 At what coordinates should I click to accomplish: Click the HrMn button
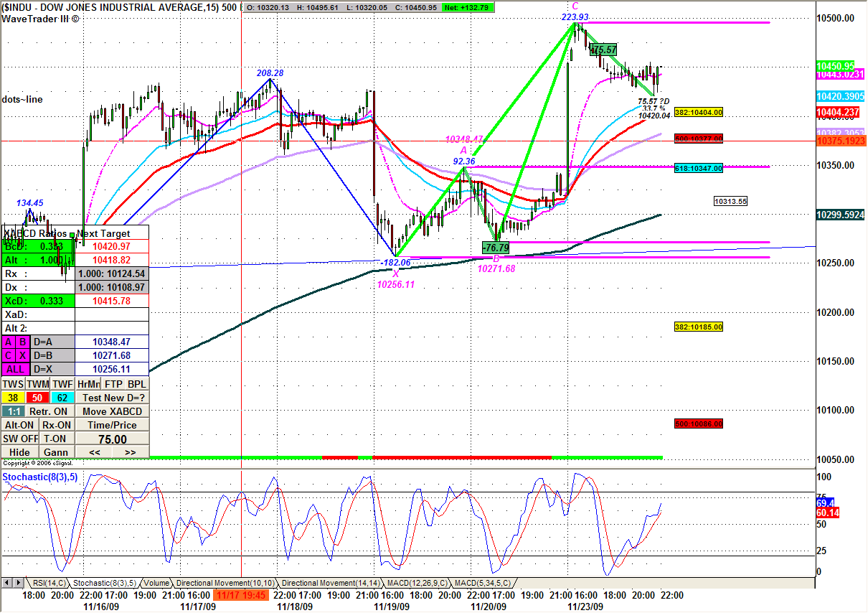(88, 384)
